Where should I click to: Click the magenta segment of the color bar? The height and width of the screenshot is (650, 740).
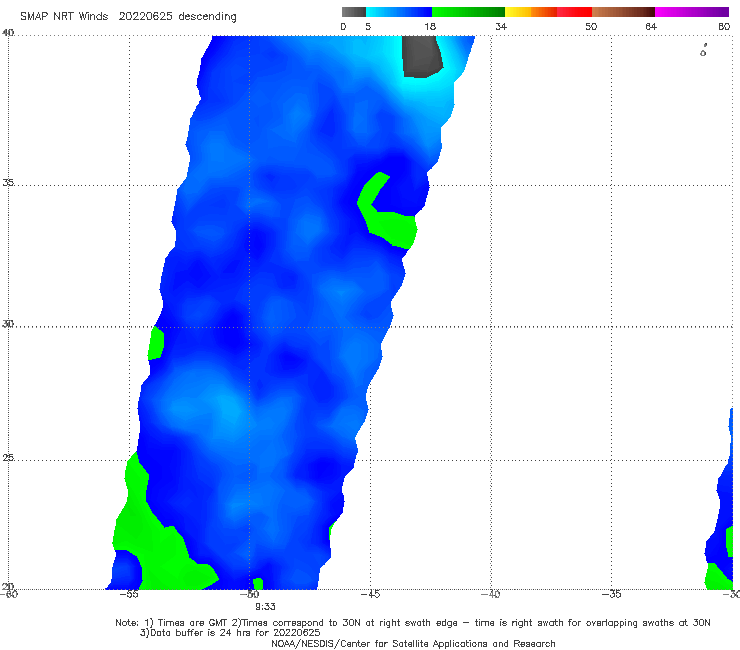coord(692,12)
